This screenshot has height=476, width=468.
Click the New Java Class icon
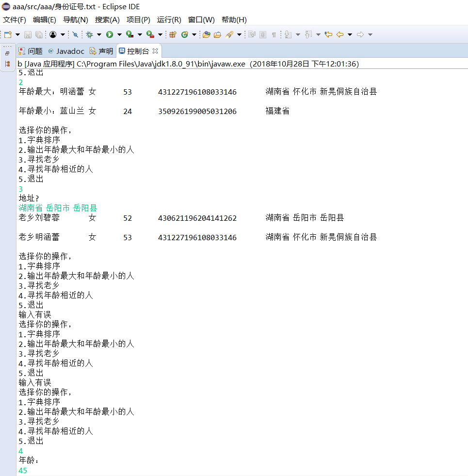tap(184, 34)
